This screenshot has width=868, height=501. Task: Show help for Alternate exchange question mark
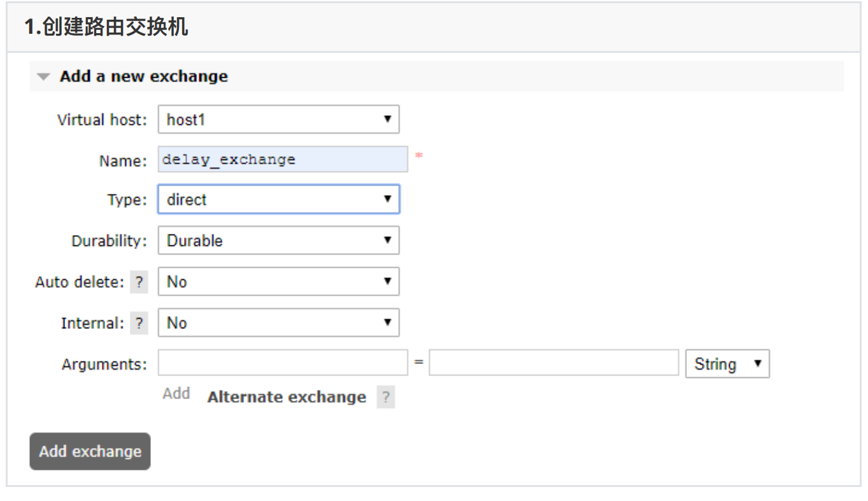(385, 398)
